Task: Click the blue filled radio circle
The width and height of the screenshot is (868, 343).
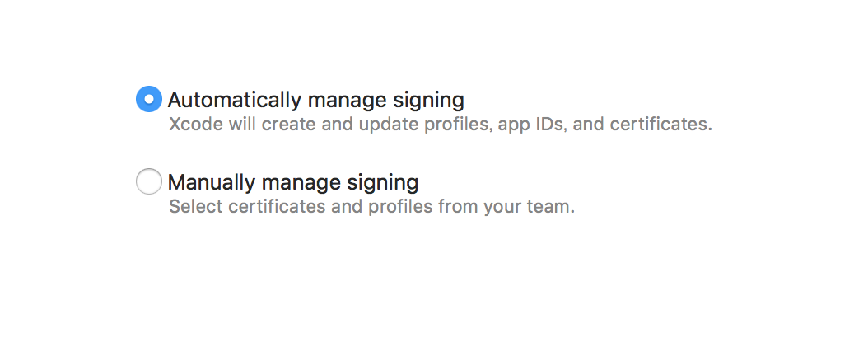Action: pyautogui.click(x=148, y=100)
